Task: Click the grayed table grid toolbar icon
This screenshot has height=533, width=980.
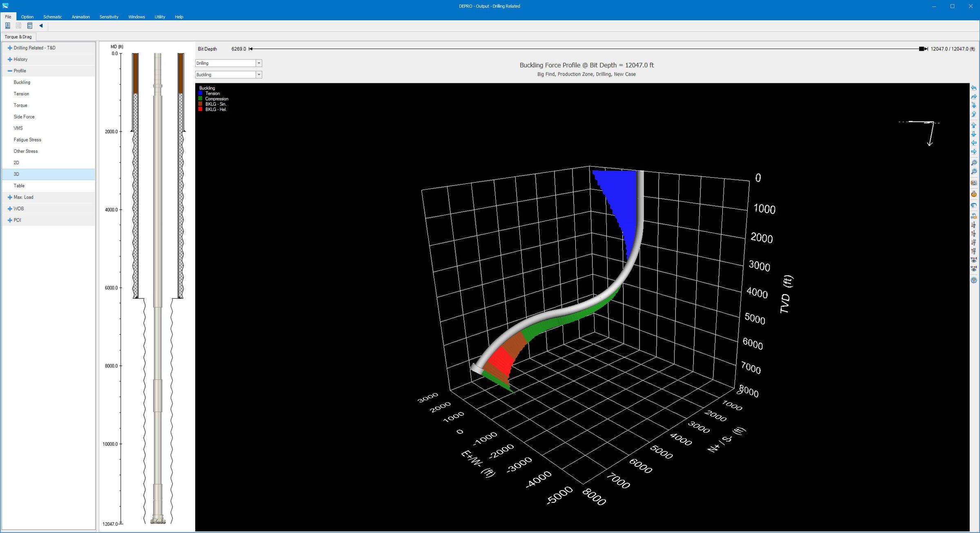Action: [x=18, y=26]
